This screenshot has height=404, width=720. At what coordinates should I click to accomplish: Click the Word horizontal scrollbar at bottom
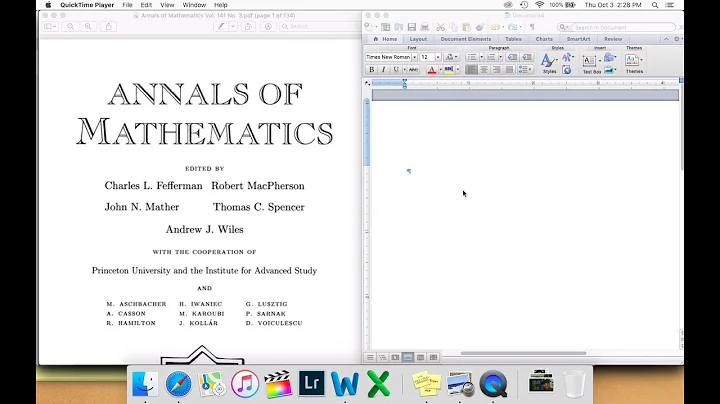523,354
